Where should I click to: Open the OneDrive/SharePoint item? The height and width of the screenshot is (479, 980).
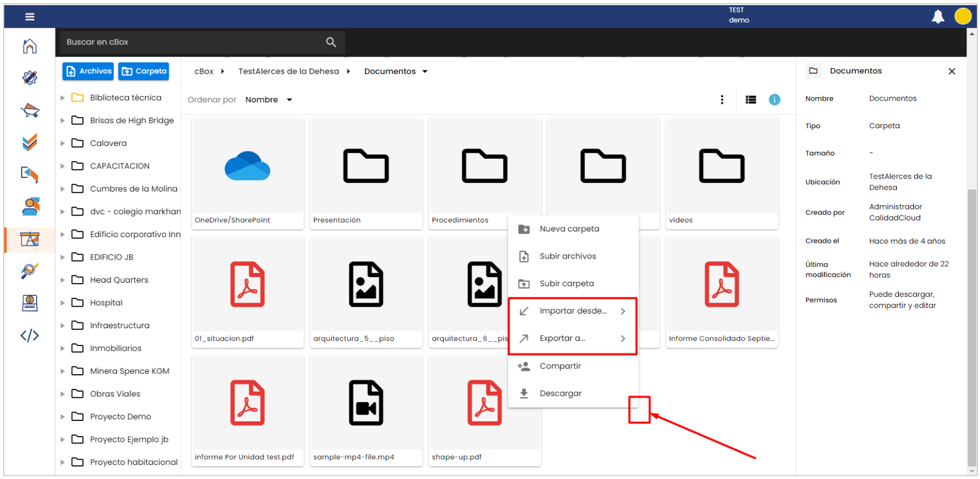coord(247,173)
